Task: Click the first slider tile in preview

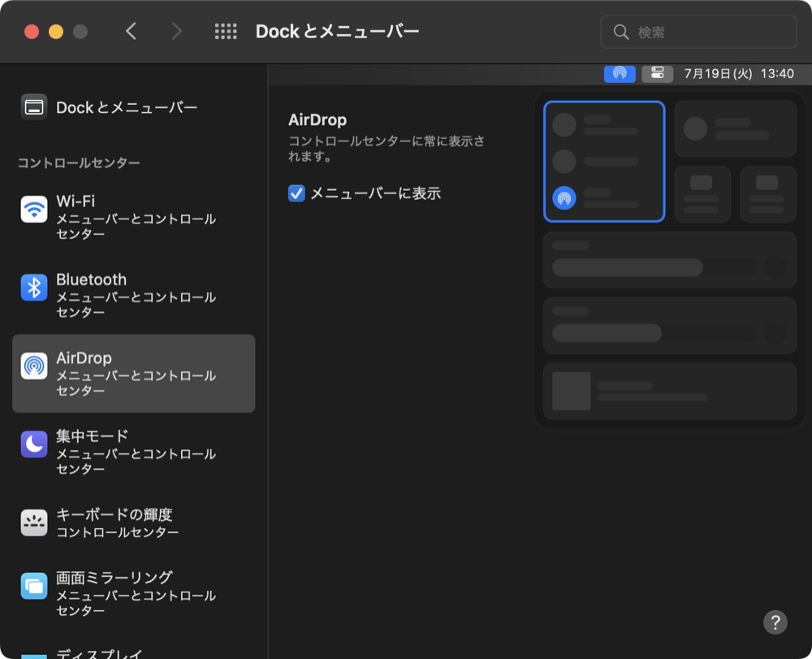Action: point(670,260)
